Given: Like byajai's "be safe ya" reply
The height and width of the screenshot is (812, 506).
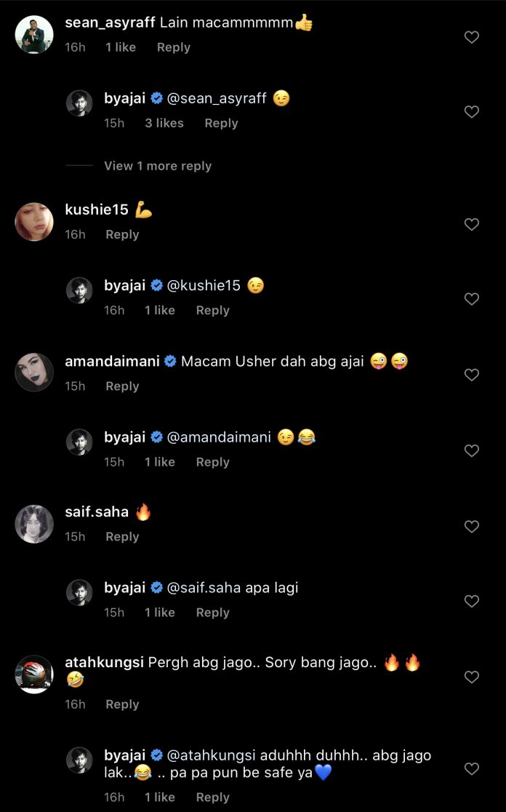Looking at the screenshot, I should coord(472,768).
